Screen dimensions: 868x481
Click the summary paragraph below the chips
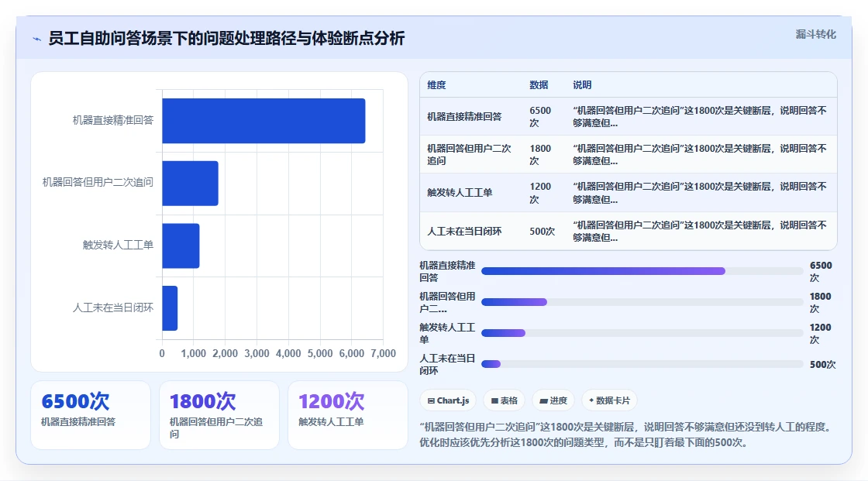[x=625, y=435]
